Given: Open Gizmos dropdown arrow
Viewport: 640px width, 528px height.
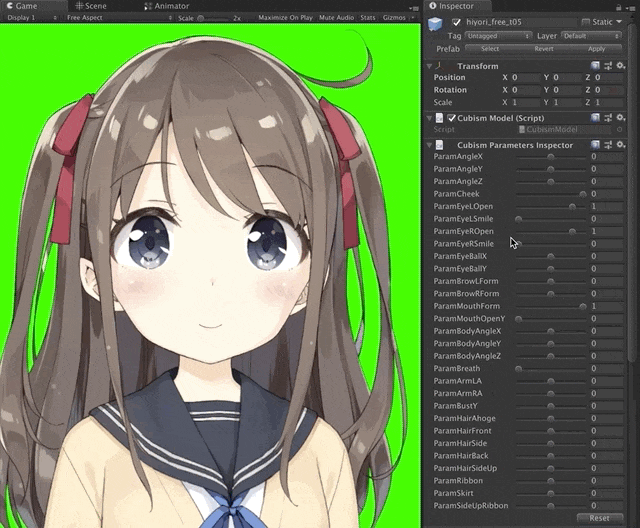Looking at the screenshot, I should (413, 18).
